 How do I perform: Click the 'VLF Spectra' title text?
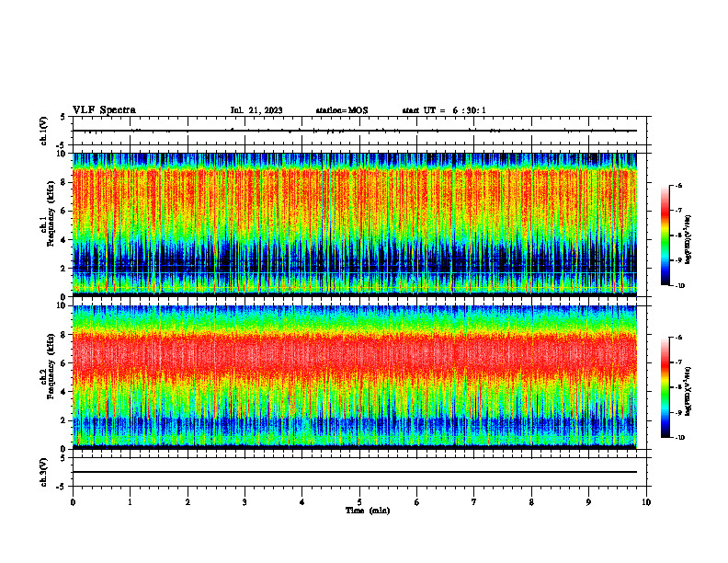(104, 110)
